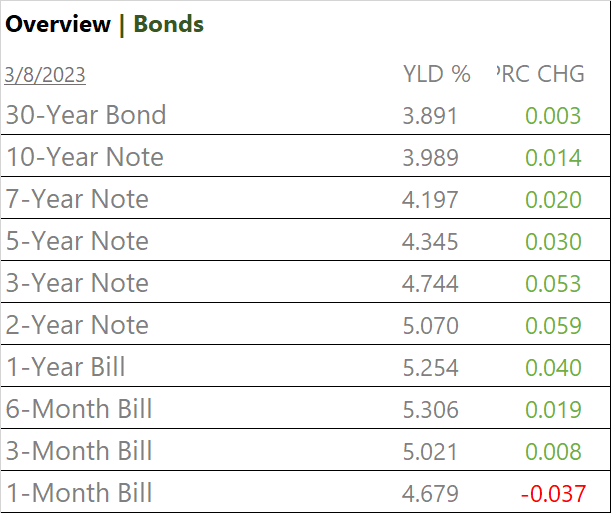Screen dimensions: 611x513
Task: Select the Bonds tab heading
Action: point(168,24)
